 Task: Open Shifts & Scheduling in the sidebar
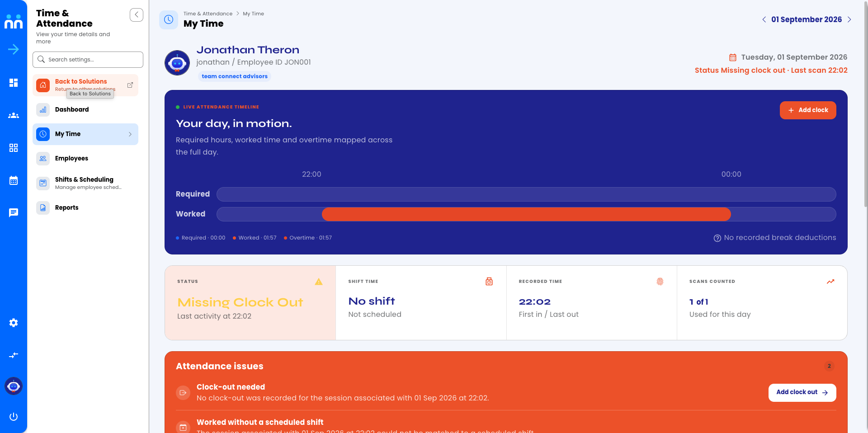pos(85,183)
